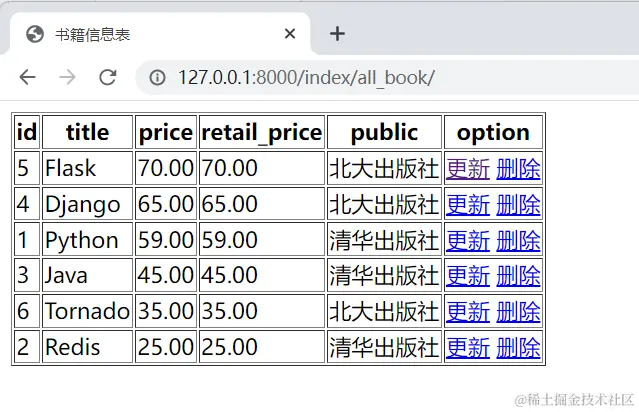
Task: Reload the page with the refresh icon
Action: coord(108,77)
